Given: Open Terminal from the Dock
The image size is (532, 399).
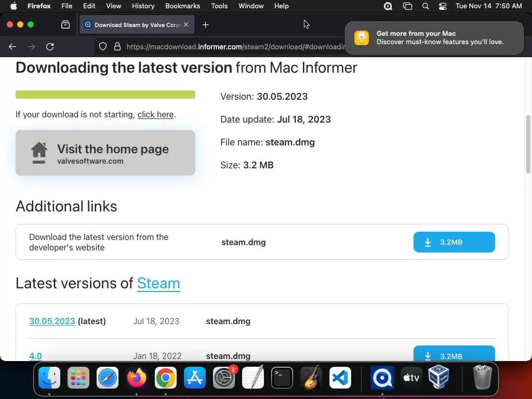Looking at the screenshot, I should (x=282, y=378).
